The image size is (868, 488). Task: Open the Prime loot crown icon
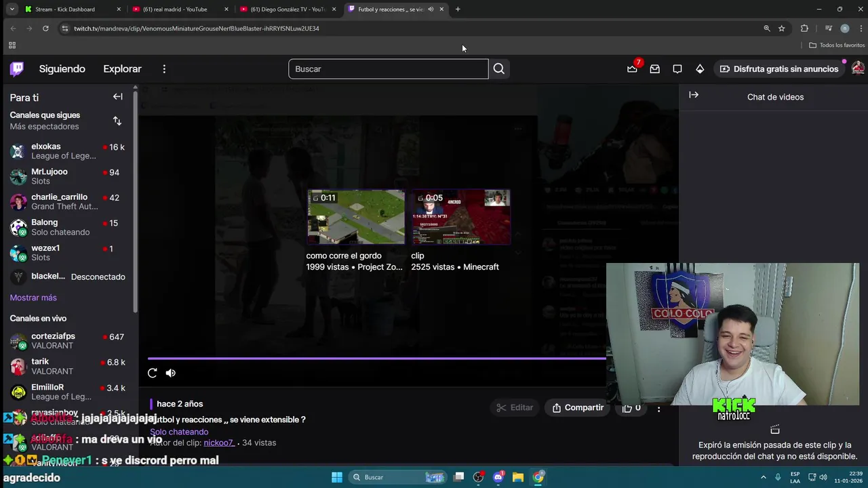[x=632, y=68]
